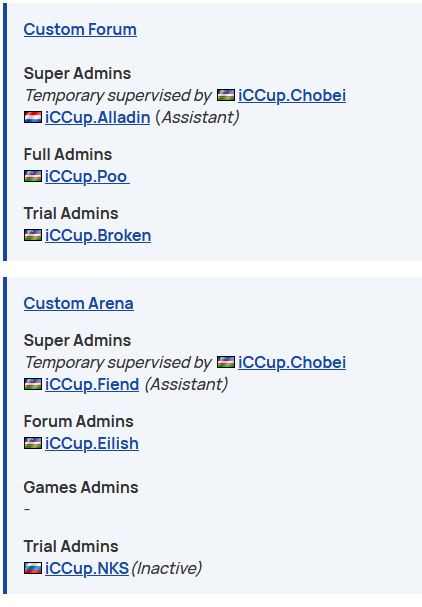Open the Custom Forum section link
This screenshot has height=607, width=422.
tap(80, 29)
